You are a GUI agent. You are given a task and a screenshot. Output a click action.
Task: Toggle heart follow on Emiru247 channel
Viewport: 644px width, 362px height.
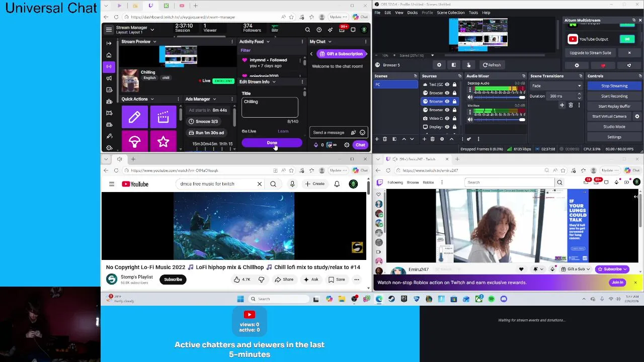click(x=521, y=269)
